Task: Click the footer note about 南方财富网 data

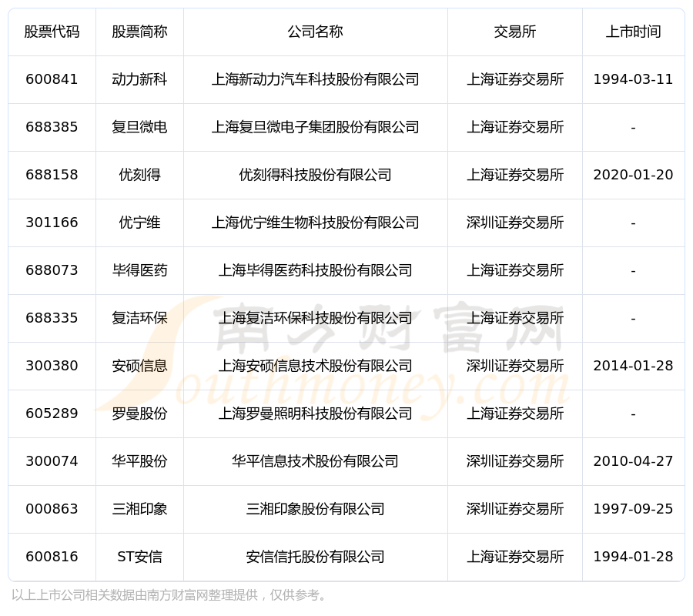Action: [170, 594]
